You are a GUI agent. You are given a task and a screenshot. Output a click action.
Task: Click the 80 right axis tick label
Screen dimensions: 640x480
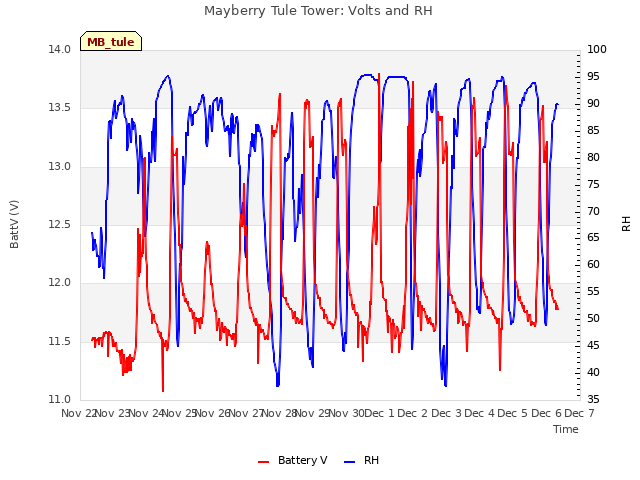pos(593,157)
